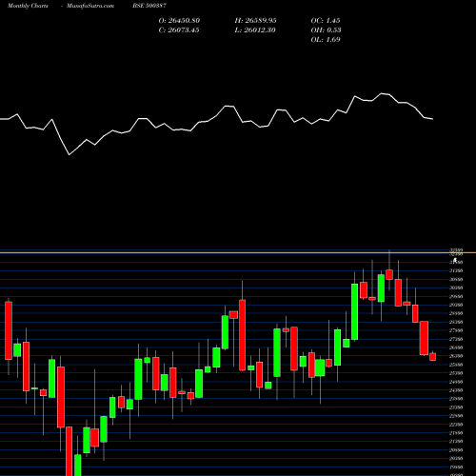The image size is (476, 476).
Task: Click the open value "O: 26450.80"
Action: coord(179,21)
